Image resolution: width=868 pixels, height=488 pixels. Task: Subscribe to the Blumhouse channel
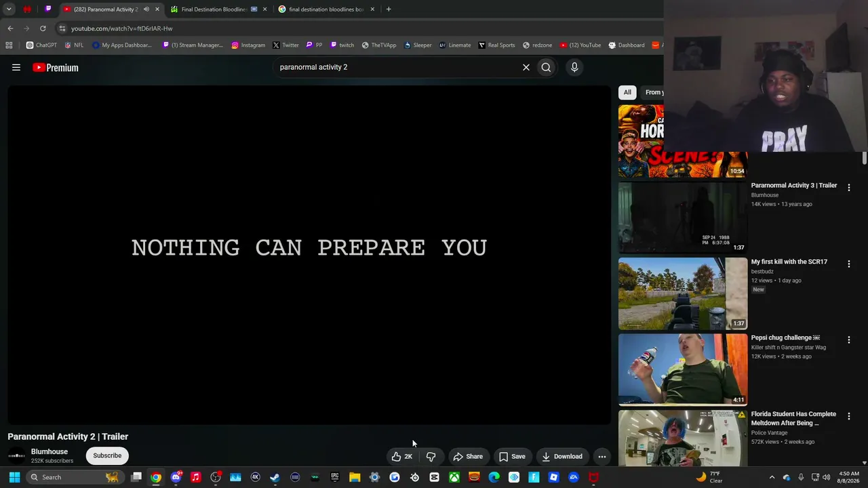click(107, 455)
